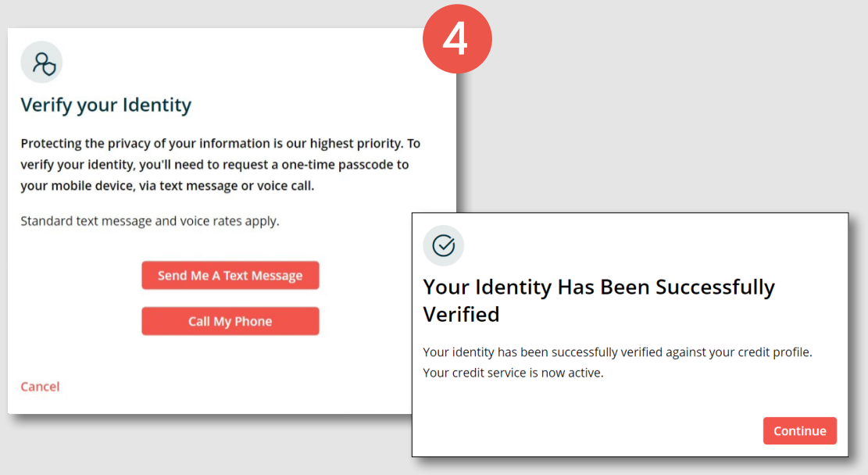Click 'Your credit service is now active'
The width and height of the screenshot is (868, 475).
coord(513,373)
